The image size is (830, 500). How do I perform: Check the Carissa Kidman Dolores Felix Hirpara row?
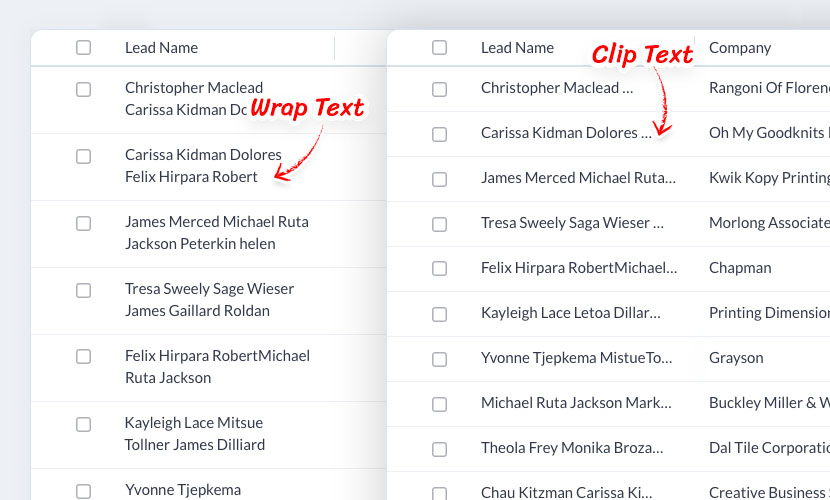(83, 157)
